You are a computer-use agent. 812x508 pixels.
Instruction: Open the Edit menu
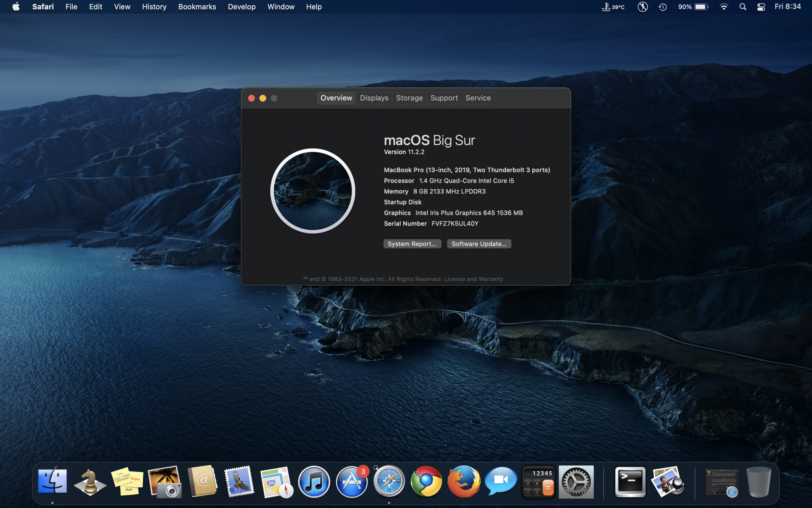click(96, 7)
